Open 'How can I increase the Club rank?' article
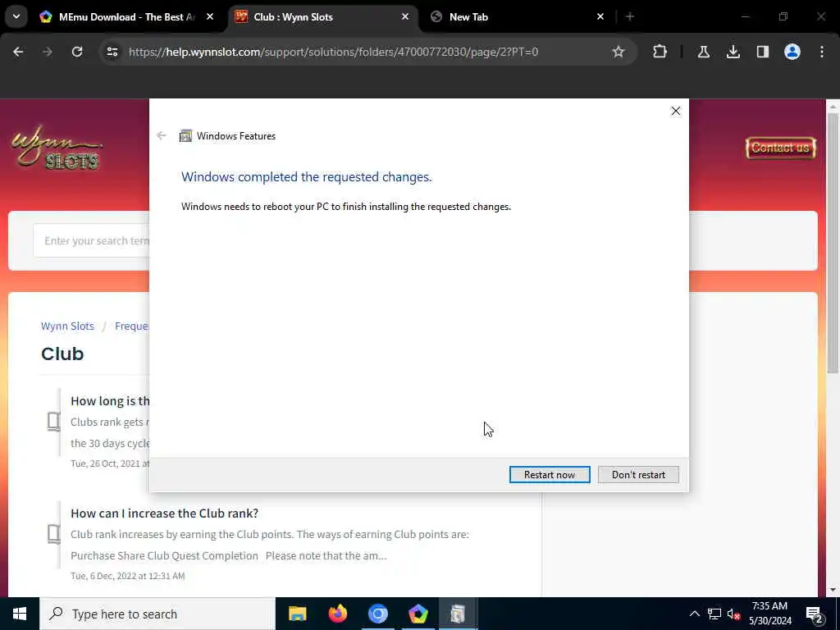This screenshot has width=840, height=630. pyautogui.click(x=164, y=513)
